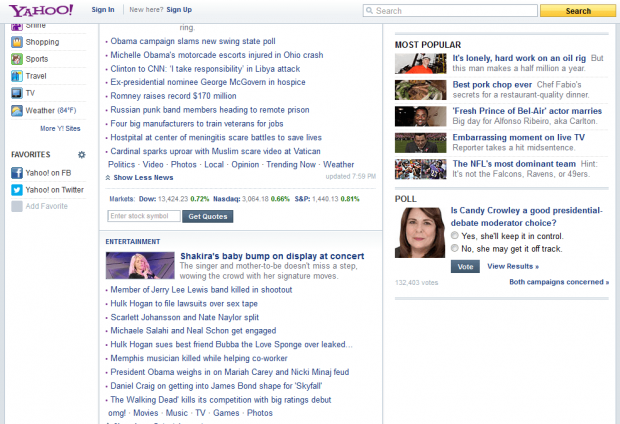Viewport: 620px width, 424px height.
Task: Open 'Best pork chop ever' headline
Action: (492, 85)
